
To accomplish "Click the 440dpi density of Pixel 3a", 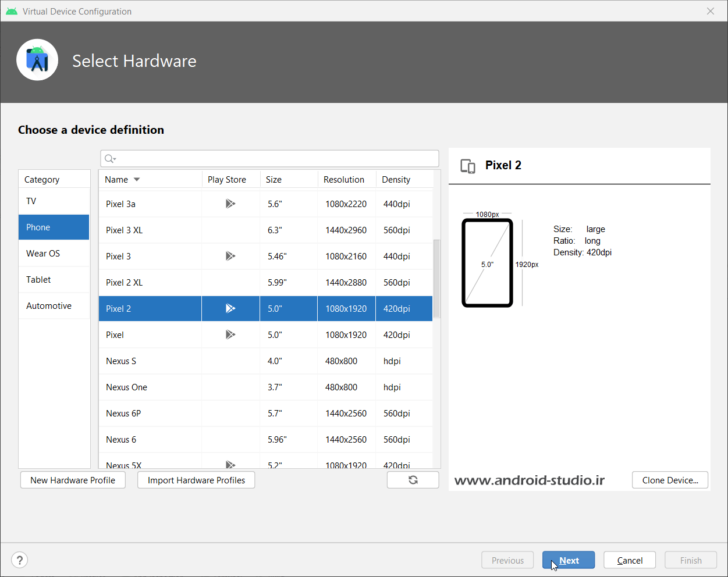I will pyautogui.click(x=397, y=204).
